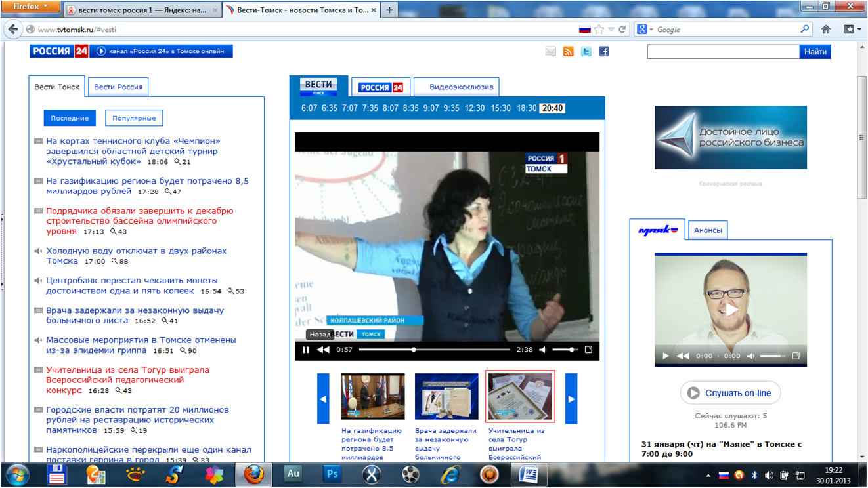Play the Маяк video player
Image resolution: width=868 pixels, height=488 pixels.
coord(666,356)
